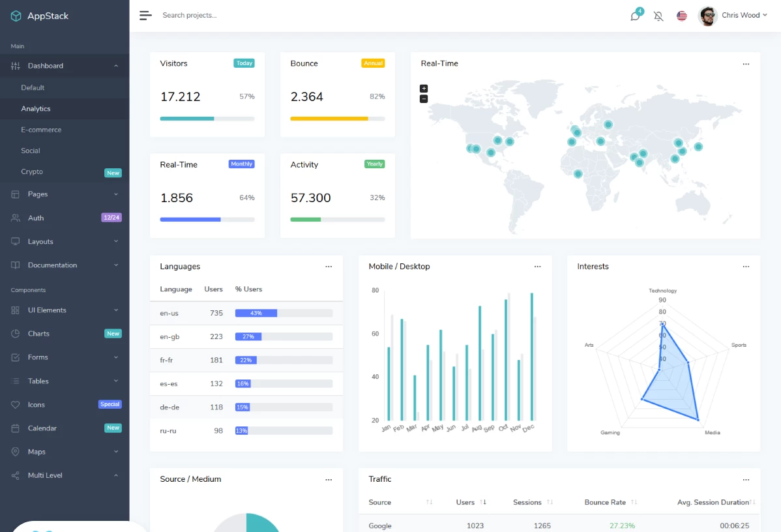Screen dimensions: 781x532
Task: Click the UI Elements grid icon
Action: pos(16,310)
